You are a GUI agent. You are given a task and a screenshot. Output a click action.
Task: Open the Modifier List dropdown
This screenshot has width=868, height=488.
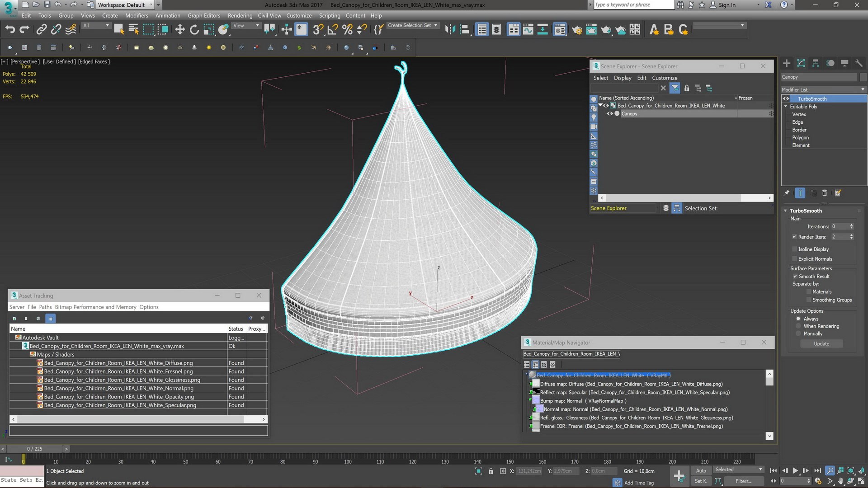[824, 89]
